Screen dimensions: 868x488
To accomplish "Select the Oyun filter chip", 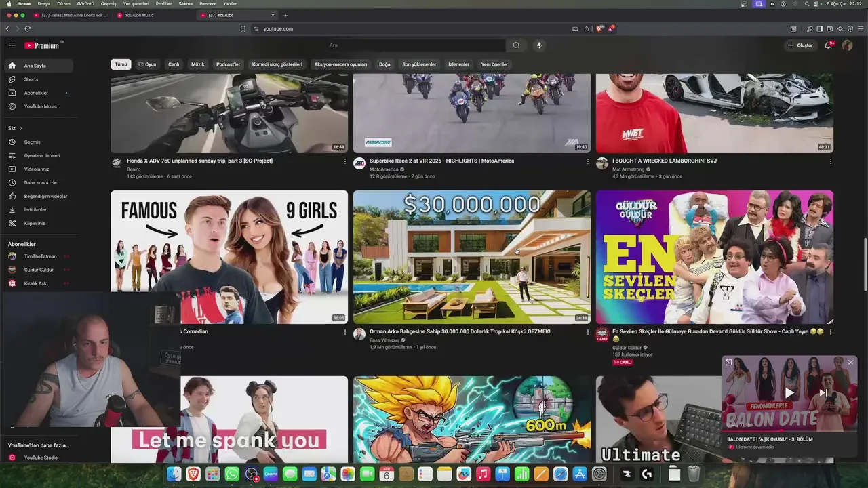I will click(x=147, y=64).
